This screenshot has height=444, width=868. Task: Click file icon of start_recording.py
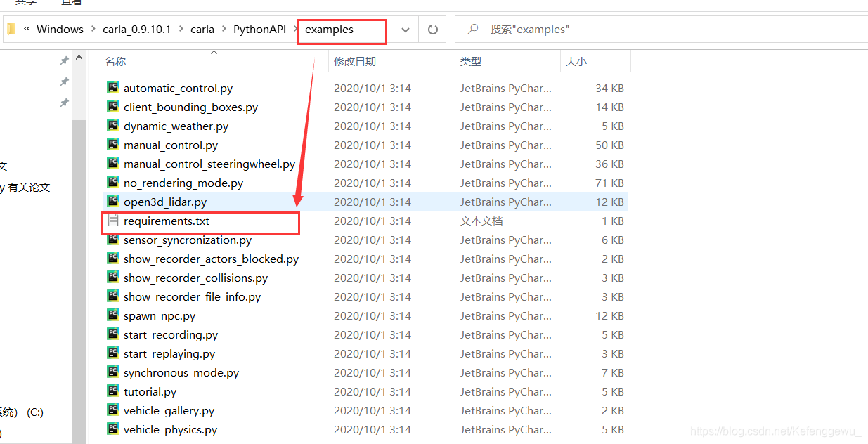pos(113,334)
